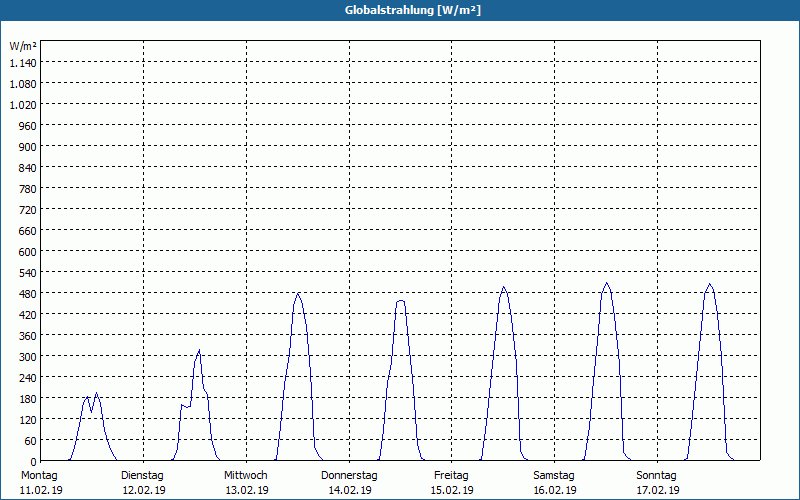
Task: Click the 300 y-axis label
Action: pyautogui.click(x=28, y=357)
